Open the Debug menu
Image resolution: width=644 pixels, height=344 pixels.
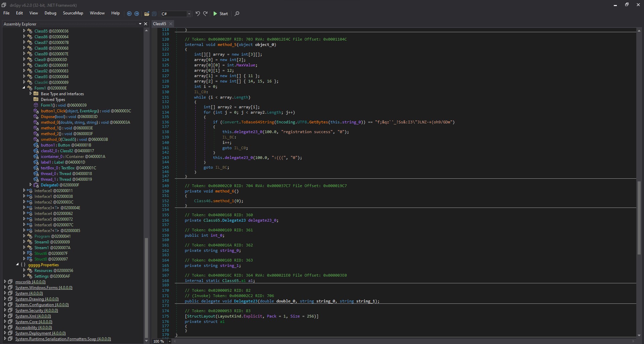(x=50, y=13)
